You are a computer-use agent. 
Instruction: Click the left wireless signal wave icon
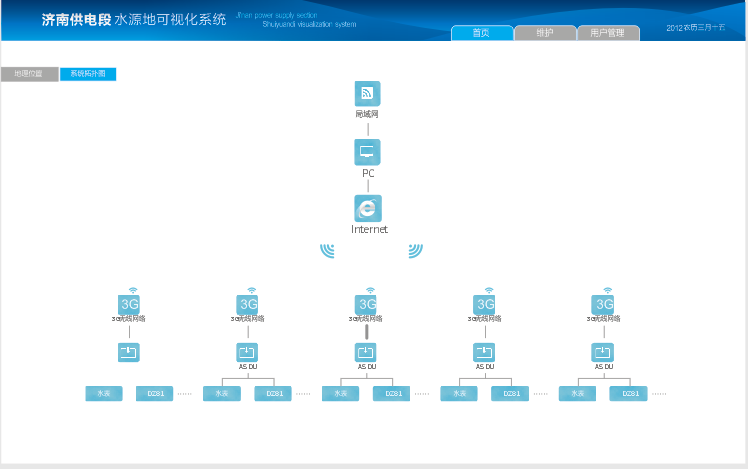click(328, 250)
